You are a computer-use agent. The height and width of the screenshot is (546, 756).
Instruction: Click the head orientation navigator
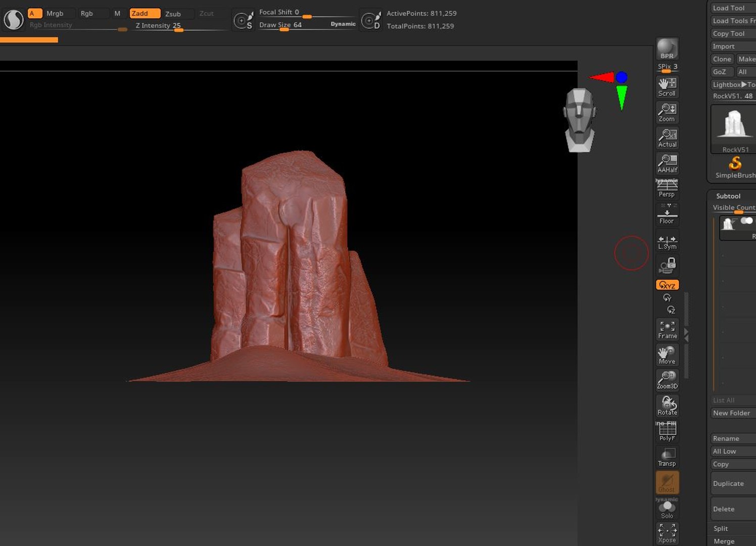point(580,120)
